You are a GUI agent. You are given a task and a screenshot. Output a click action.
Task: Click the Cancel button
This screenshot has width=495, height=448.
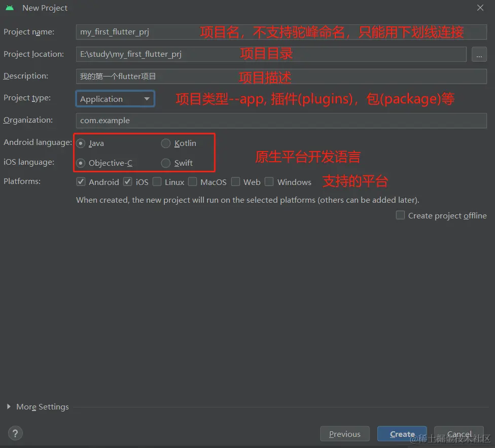[459, 434]
